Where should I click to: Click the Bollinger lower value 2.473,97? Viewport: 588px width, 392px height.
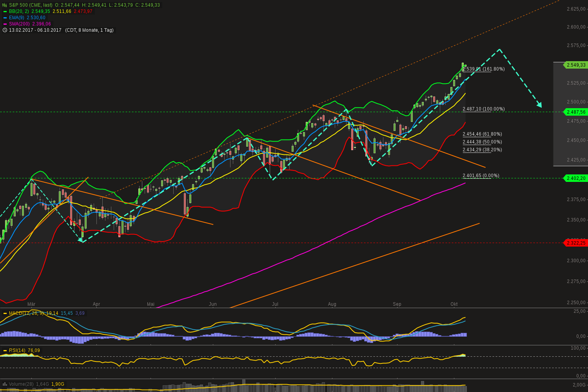click(83, 11)
